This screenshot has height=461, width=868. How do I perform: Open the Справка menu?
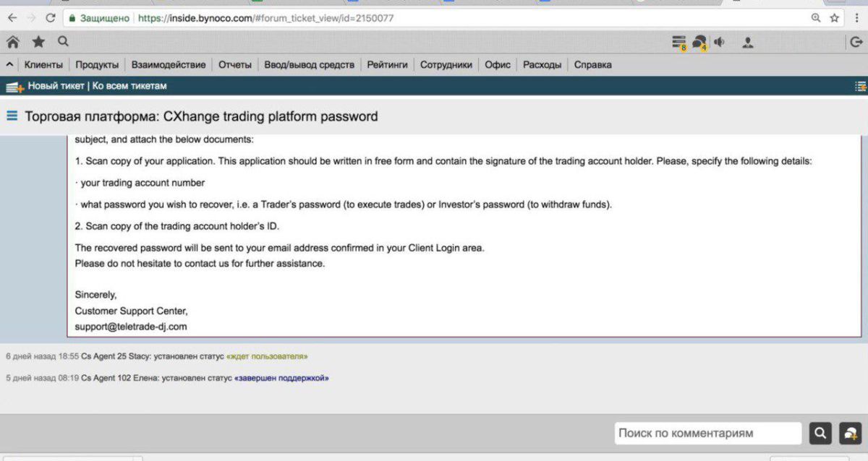(x=593, y=64)
